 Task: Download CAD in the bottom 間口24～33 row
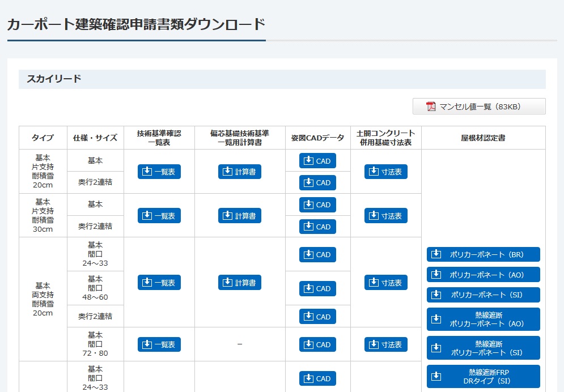[x=317, y=378]
